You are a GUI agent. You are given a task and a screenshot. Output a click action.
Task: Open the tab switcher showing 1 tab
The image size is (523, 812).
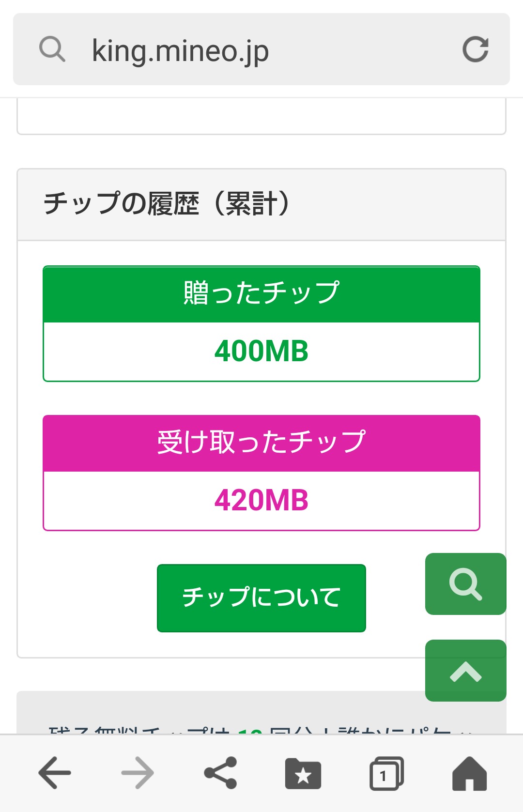[x=386, y=773]
